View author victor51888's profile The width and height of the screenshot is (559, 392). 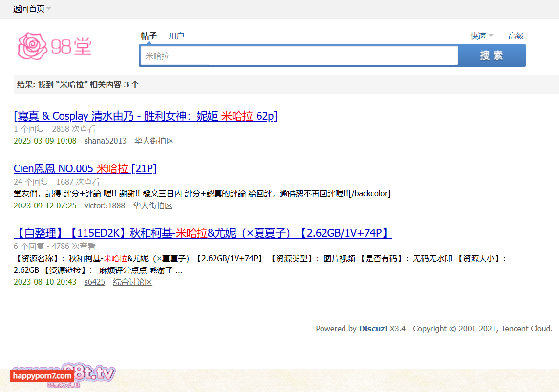105,206
